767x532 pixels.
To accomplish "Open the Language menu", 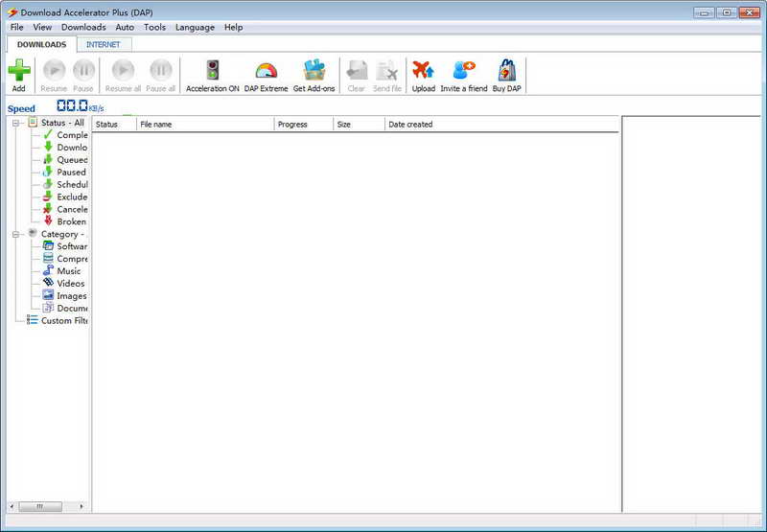I will (195, 28).
